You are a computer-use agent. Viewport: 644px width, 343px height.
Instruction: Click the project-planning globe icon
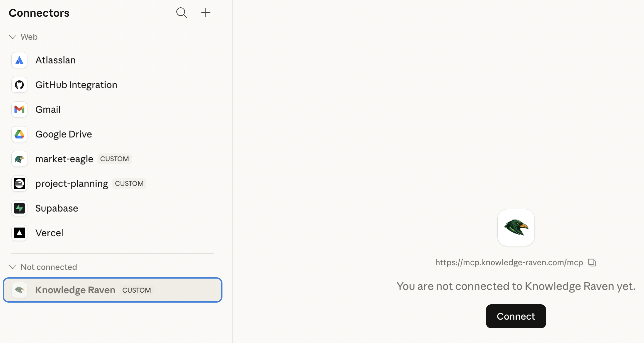[19, 184]
